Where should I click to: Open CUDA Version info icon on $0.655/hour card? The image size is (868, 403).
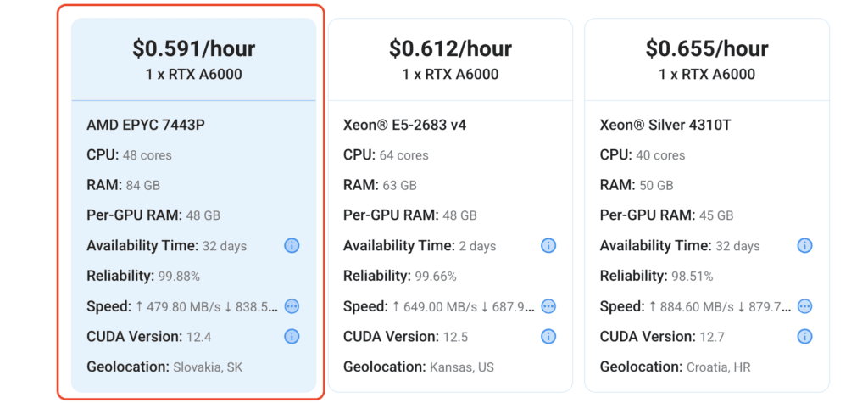(804, 337)
